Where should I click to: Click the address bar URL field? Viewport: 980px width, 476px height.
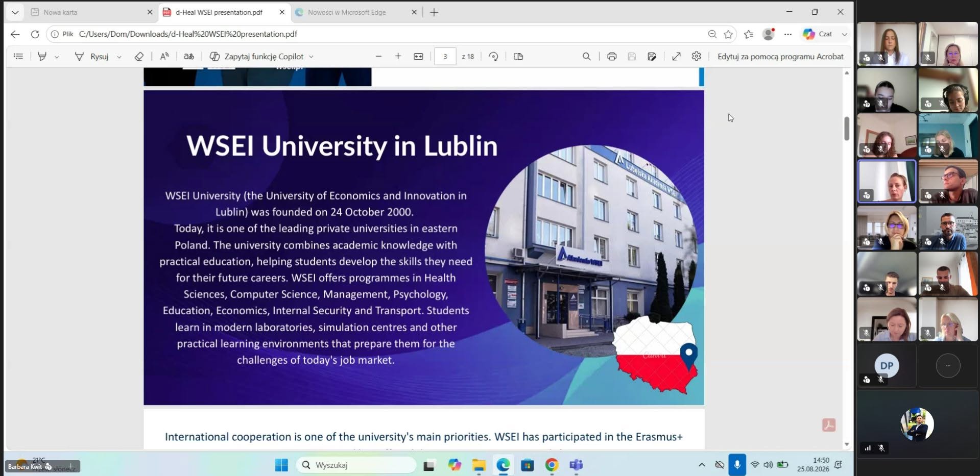click(x=378, y=34)
